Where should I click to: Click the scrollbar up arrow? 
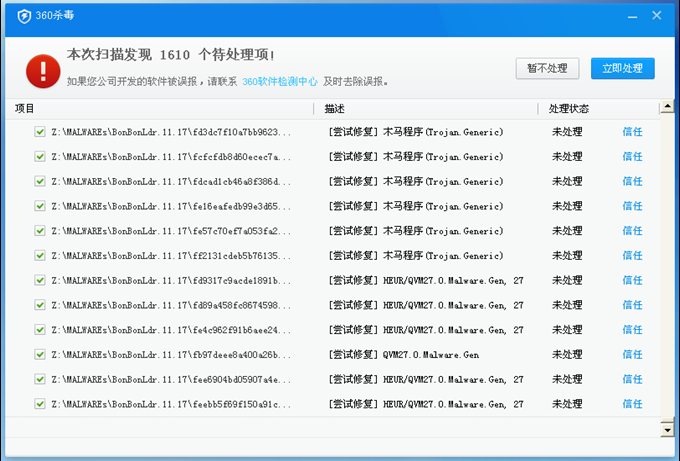tap(667, 107)
